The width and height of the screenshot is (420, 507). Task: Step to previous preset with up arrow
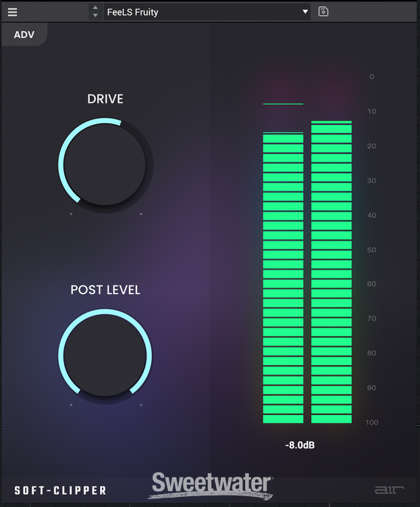pos(95,8)
